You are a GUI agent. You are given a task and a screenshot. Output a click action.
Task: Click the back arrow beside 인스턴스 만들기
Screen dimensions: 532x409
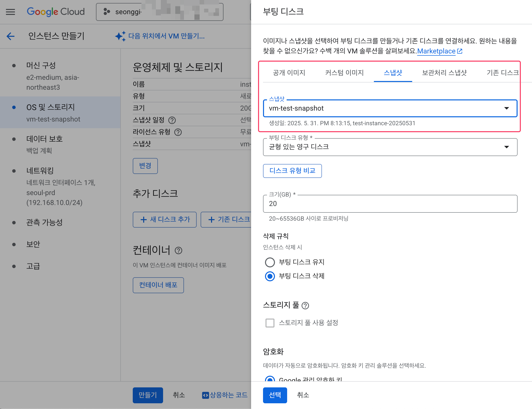pos(10,36)
